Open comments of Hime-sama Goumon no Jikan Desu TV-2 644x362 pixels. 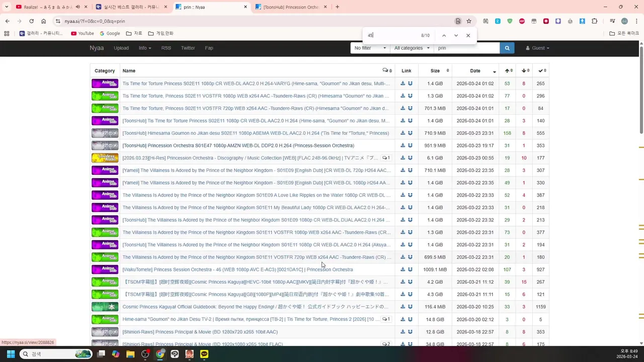coord(386,319)
